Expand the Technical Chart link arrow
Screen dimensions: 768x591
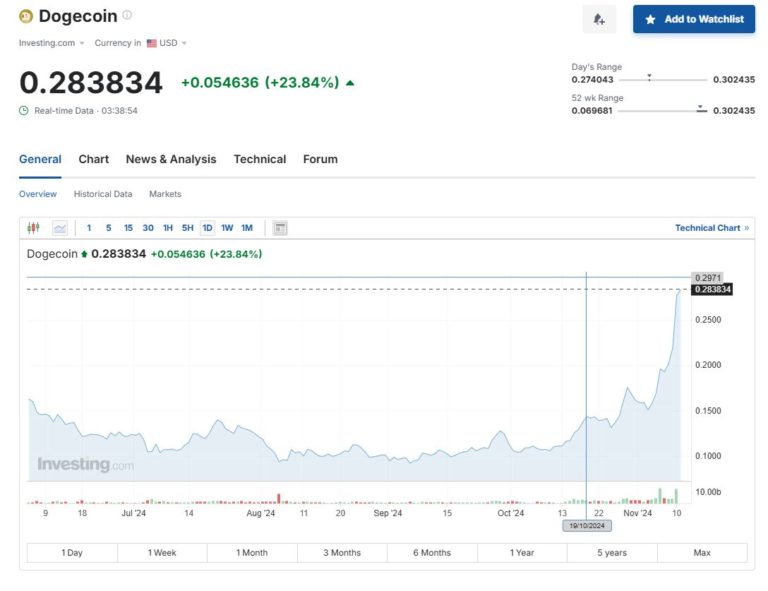(746, 228)
